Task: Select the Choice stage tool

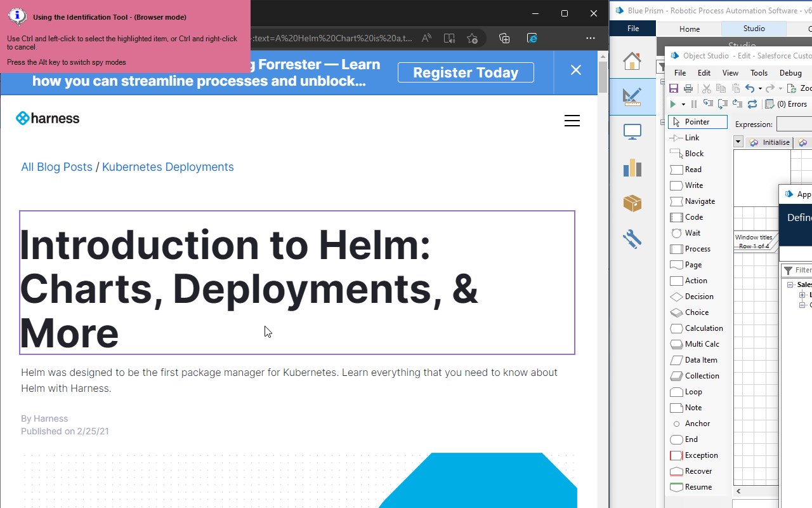Action: (x=690, y=312)
